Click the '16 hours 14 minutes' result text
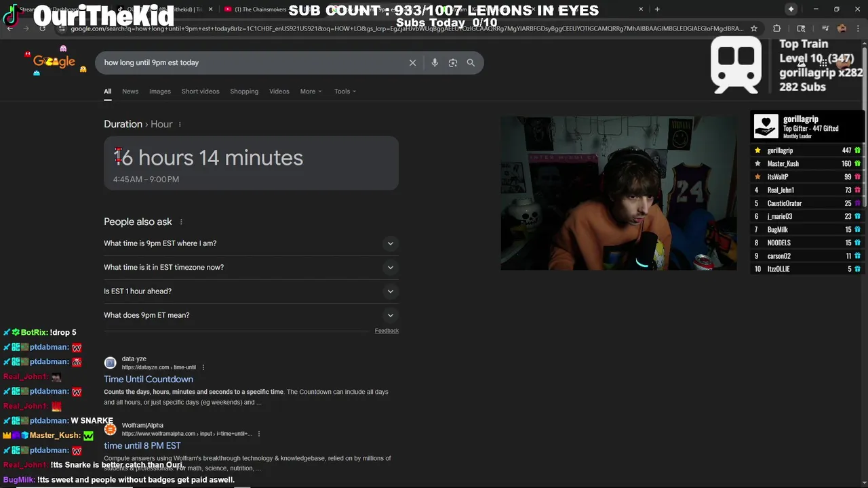Image resolution: width=868 pixels, height=488 pixels. click(x=208, y=157)
